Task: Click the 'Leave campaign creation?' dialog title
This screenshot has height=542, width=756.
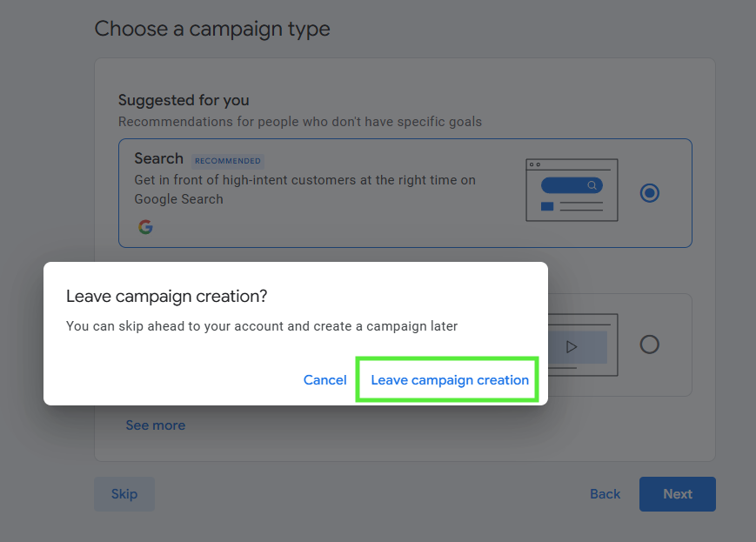Action: [x=166, y=296]
